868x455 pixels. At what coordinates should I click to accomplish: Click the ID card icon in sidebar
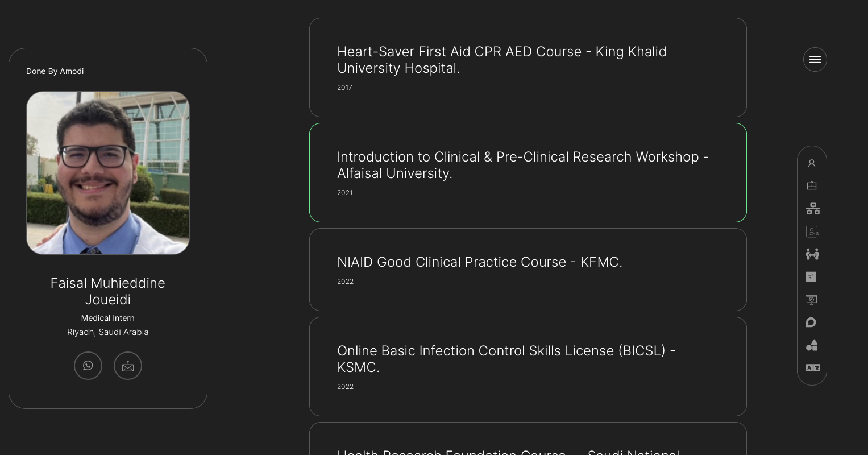(812, 231)
